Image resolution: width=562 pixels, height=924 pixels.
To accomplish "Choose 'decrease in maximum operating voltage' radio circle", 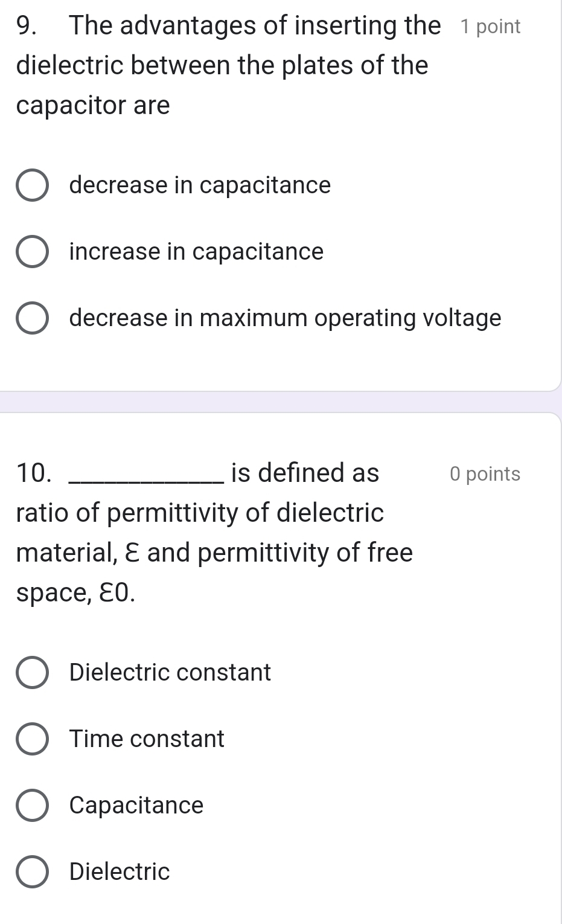I will 31,318.
